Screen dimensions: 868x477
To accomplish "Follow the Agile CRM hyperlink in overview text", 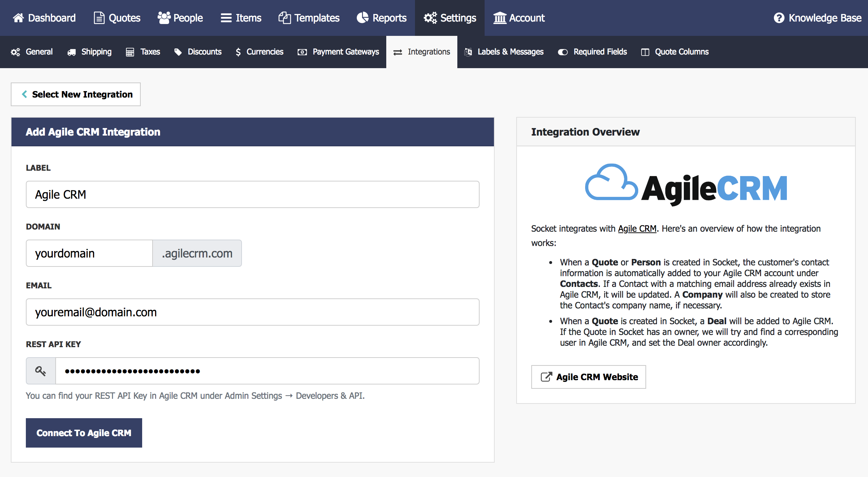I will click(637, 228).
